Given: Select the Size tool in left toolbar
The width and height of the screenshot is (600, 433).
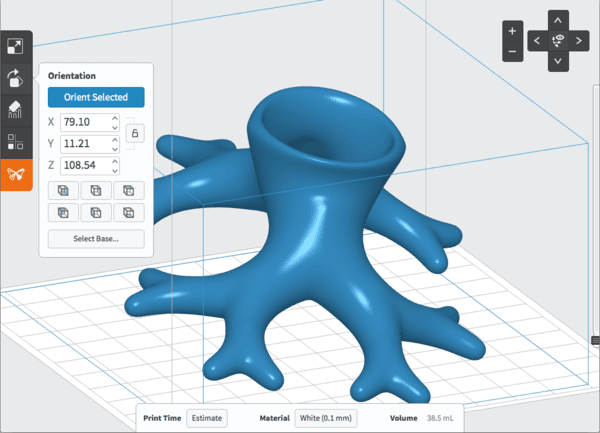Looking at the screenshot, I should click(x=16, y=47).
